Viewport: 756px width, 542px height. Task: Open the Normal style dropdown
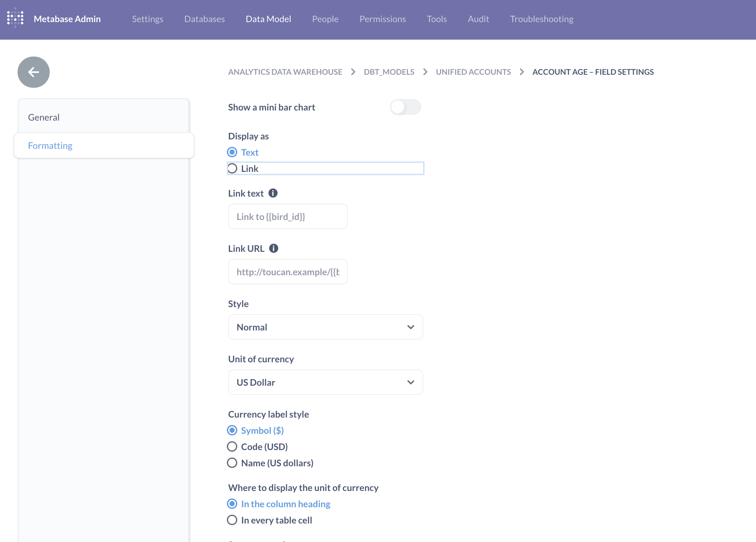click(x=325, y=327)
